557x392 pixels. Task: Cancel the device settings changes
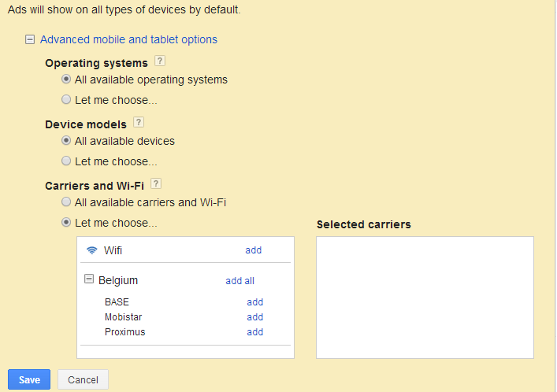(x=83, y=379)
